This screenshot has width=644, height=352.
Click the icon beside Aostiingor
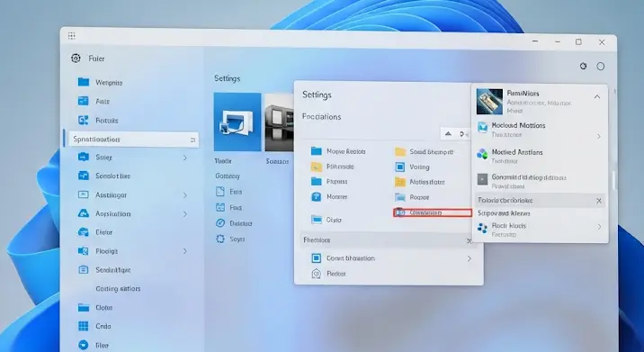84,195
